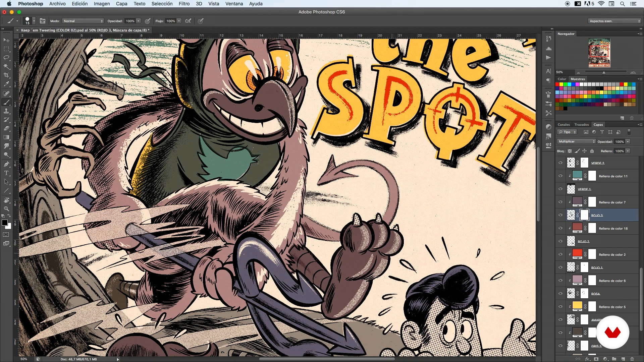This screenshot has height=362, width=644.
Task: Toggle brush panel button in options bar
Action: (x=43, y=21)
